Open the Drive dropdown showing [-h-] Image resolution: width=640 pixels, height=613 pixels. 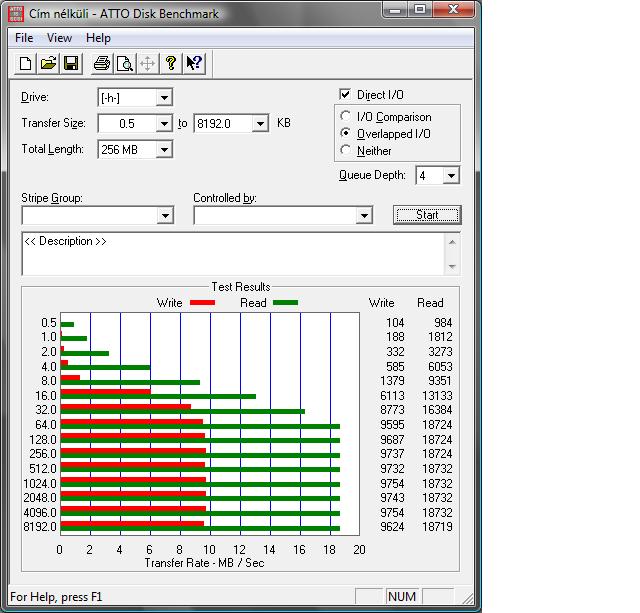point(164,98)
